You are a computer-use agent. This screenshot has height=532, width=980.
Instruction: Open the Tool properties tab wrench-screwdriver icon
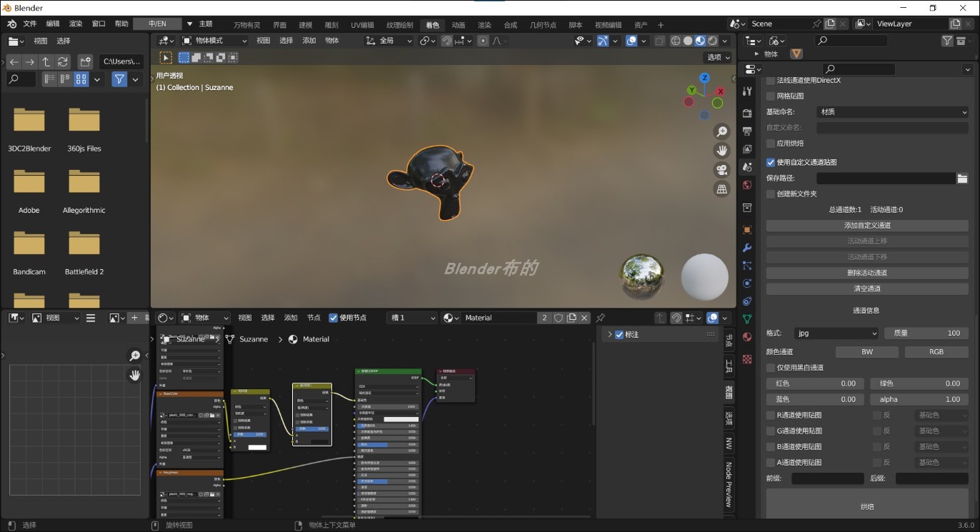coord(747,91)
